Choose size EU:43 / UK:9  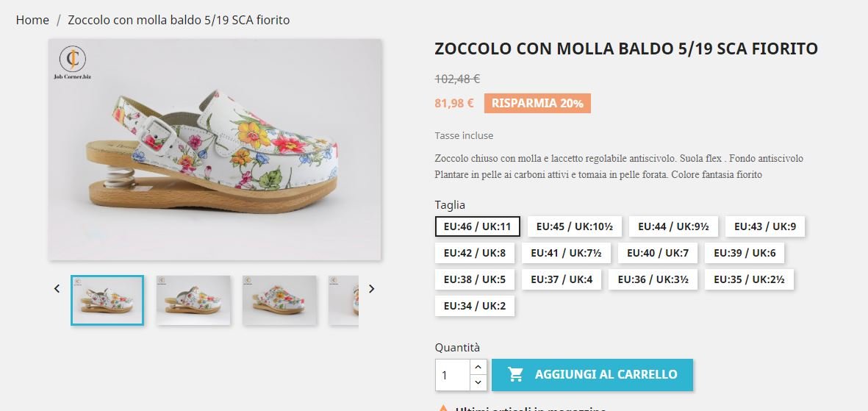point(764,226)
